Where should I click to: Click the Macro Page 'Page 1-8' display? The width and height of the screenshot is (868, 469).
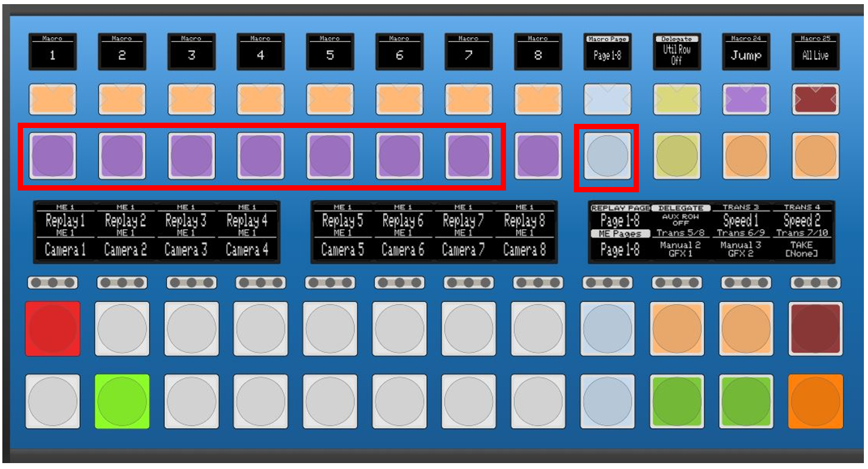pyautogui.click(x=608, y=52)
